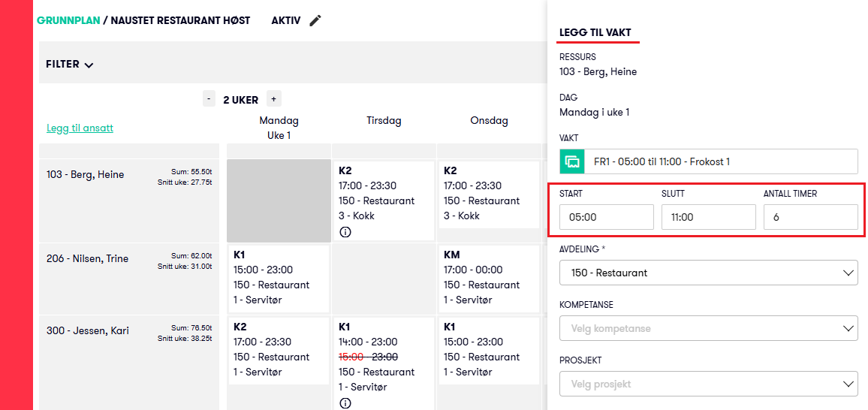Click the Start time field
Viewport: 868px width, 410px height.
point(606,217)
